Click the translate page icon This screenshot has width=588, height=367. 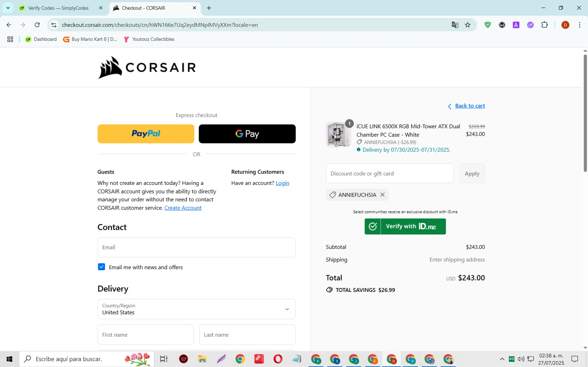coord(455,25)
